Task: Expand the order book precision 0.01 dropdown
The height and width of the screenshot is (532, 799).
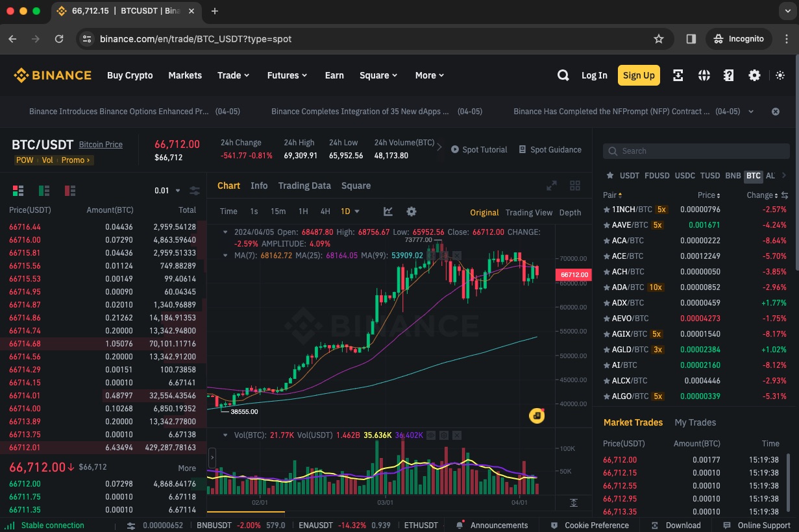Action: (167, 190)
